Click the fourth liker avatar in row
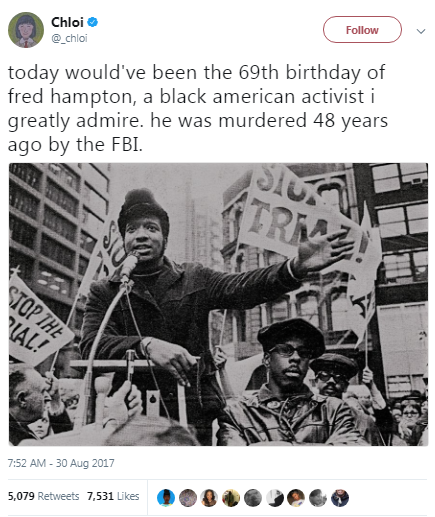The width and height of the screenshot is (435, 517). pyautogui.click(x=231, y=498)
